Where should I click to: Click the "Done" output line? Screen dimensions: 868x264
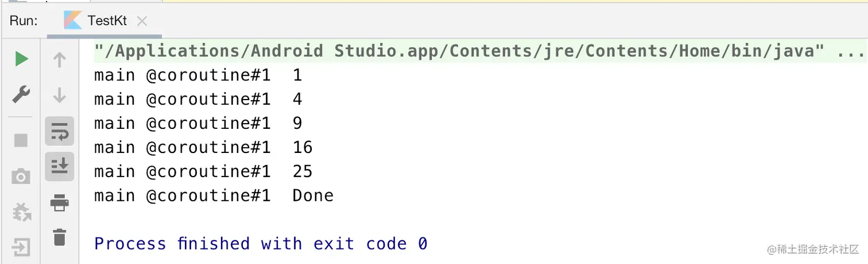coord(214,196)
